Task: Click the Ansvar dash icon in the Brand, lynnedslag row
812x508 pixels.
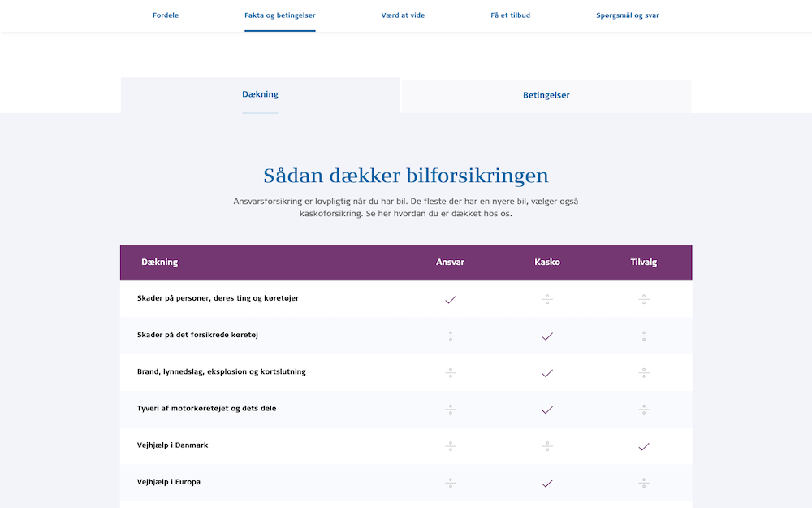Action: (x=451, y=373)
